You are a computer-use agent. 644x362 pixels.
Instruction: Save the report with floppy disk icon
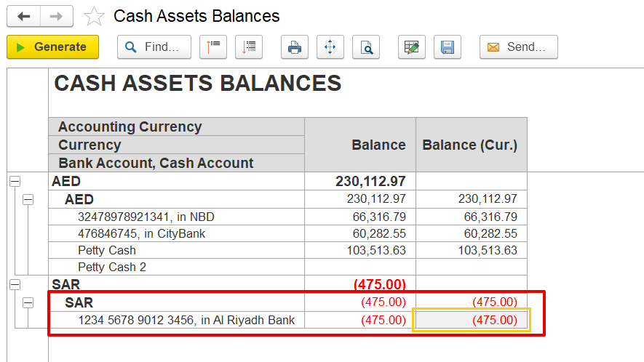448,47
